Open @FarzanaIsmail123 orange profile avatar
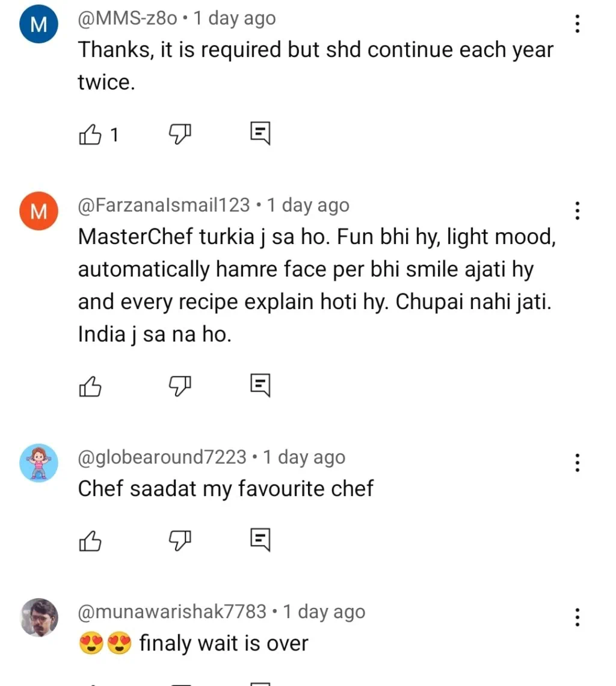This screenshot has width=616, height=686. tap(39, 212)
